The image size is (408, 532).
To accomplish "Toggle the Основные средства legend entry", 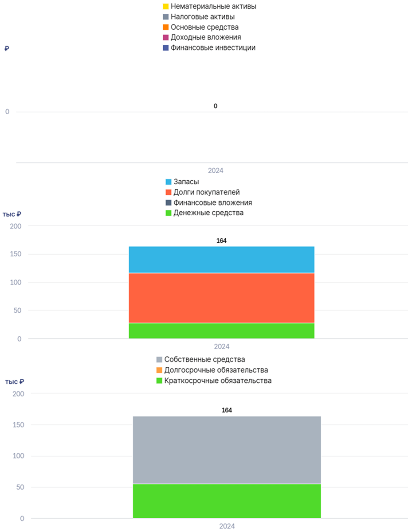I will [201, 27].
